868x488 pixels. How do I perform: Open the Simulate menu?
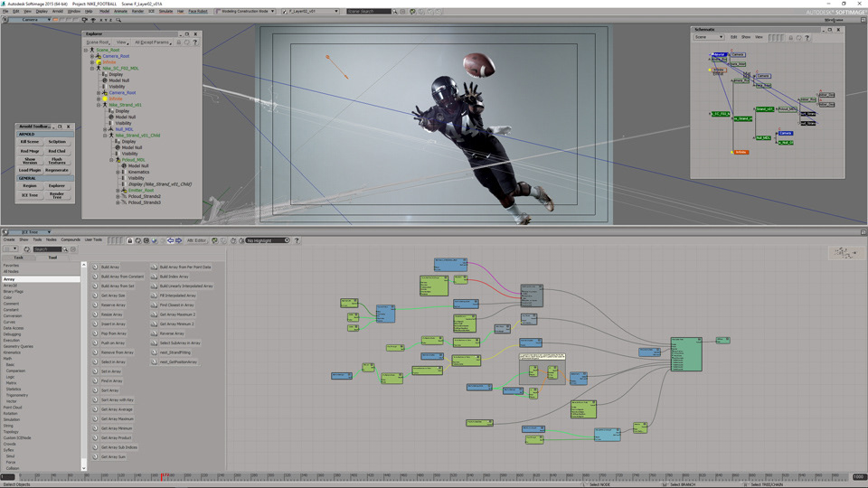point(165,12)
